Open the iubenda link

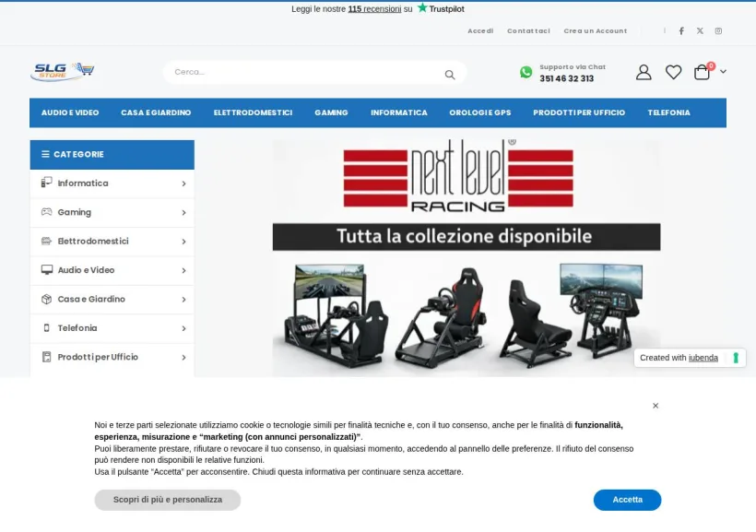[703, 358]
